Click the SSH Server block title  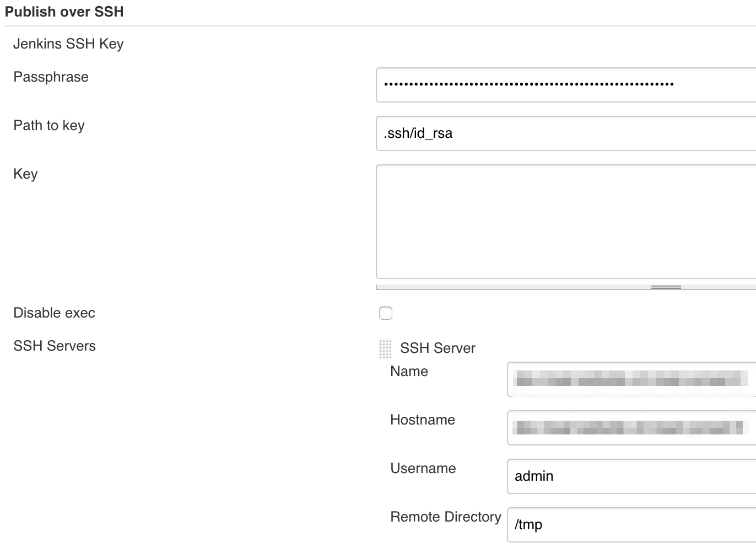(438, 348)
